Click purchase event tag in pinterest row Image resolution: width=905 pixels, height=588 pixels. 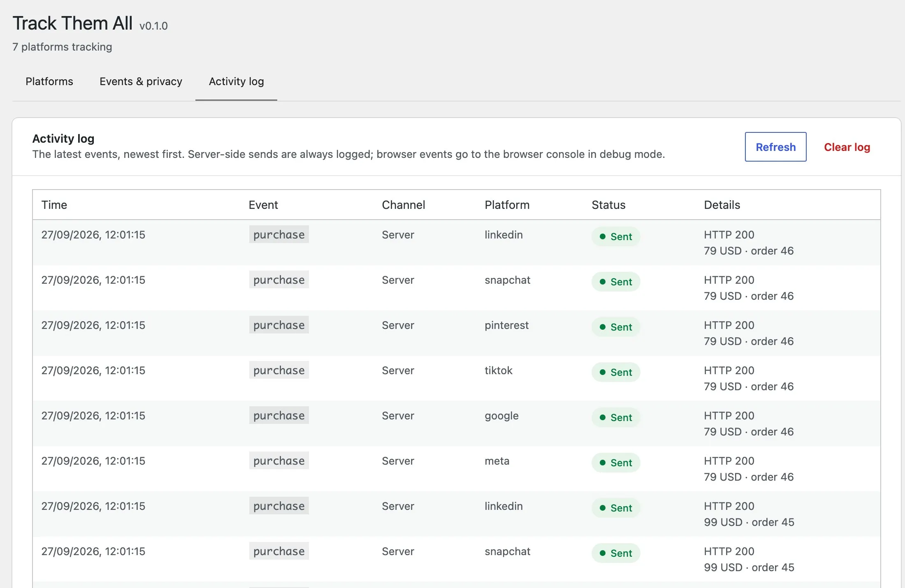(x=279, y=325)
